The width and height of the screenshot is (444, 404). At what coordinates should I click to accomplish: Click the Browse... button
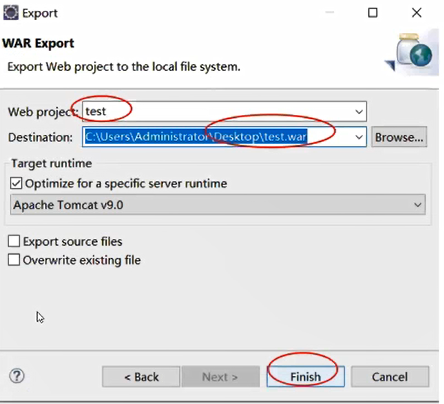pyautogui.click(x=399, y=137)
